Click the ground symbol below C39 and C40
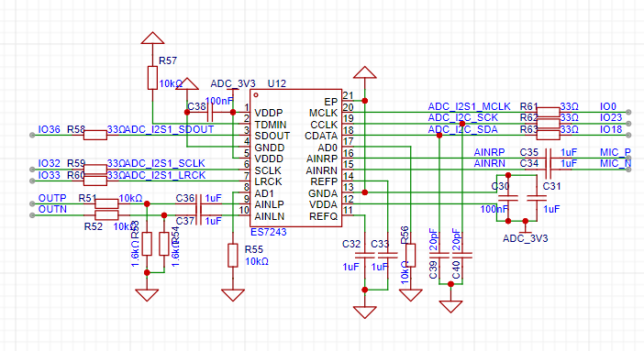Viewport: 644px width, 351px height. [450, 307]
